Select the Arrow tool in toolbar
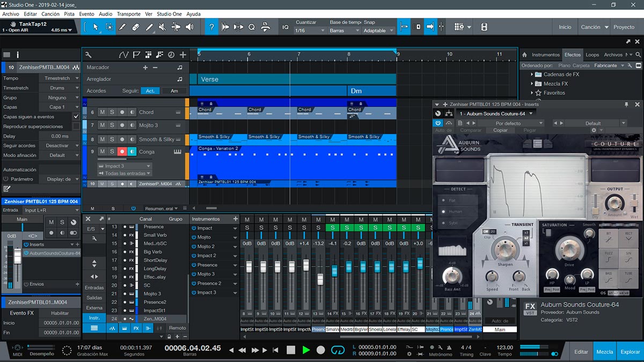Image resolution: width=644 pixels, height=362 pixels. pyautogui.click(x=96, y=27)
